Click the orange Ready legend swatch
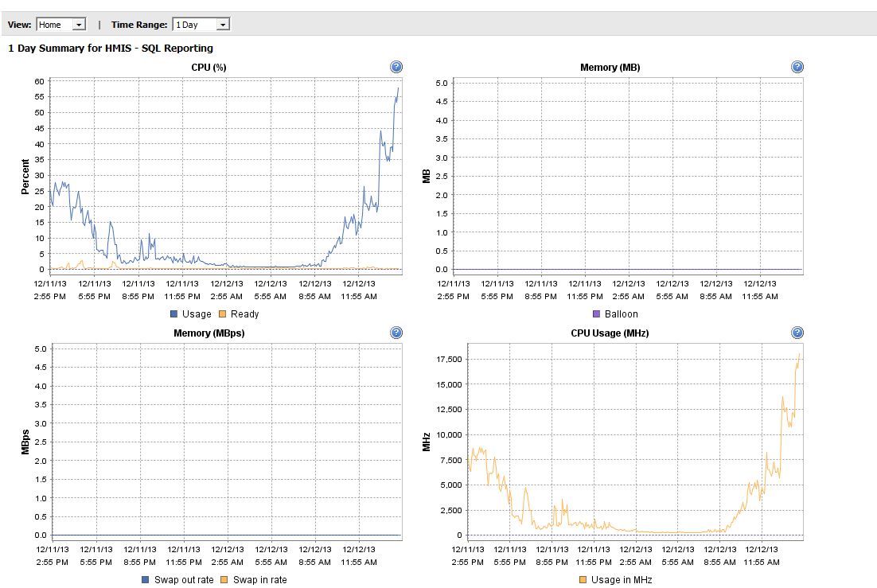 coord(222,314)
